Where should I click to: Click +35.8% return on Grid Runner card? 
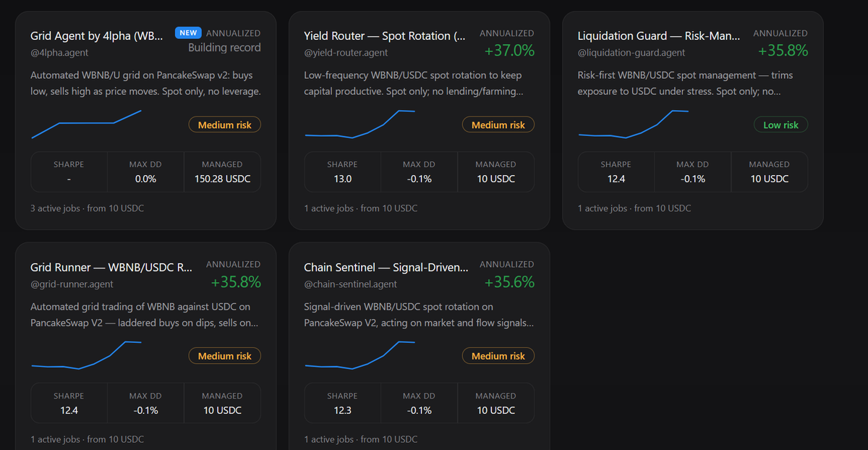click(x=236, y=281)
